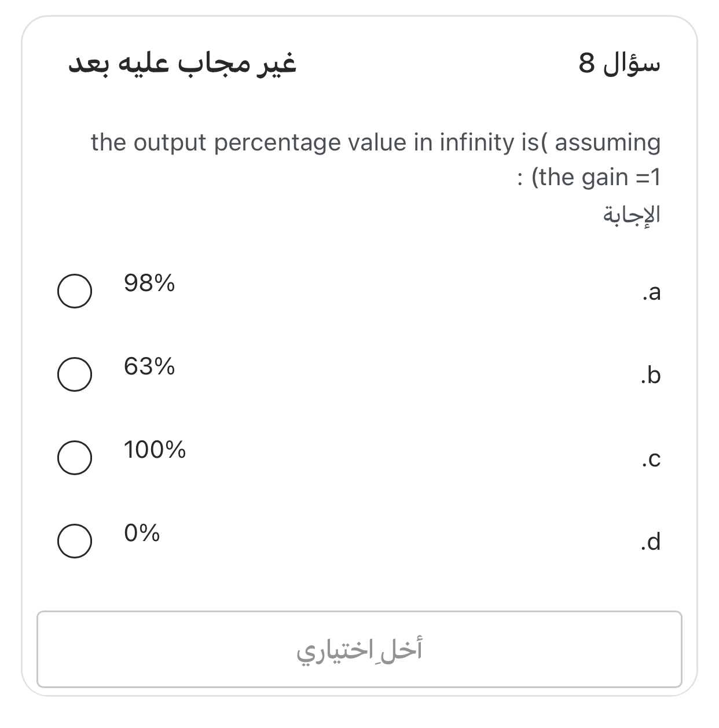
Task: Choose answer b by clicking its circle
Action: [74, 374]
